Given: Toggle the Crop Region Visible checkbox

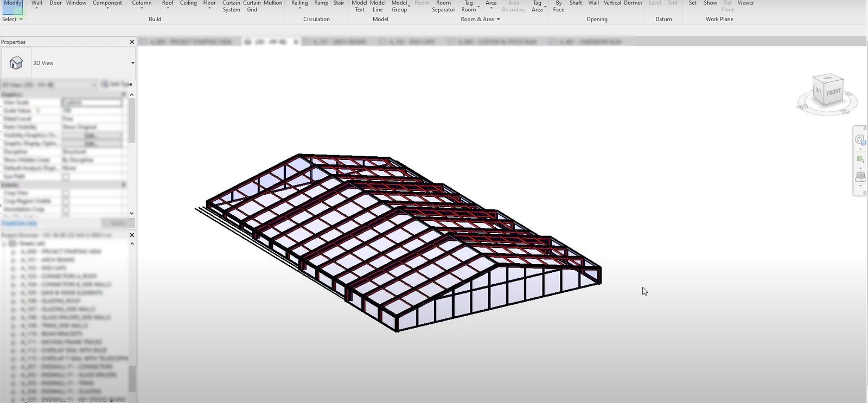Looking at the screenshot, I should point(66,201).
